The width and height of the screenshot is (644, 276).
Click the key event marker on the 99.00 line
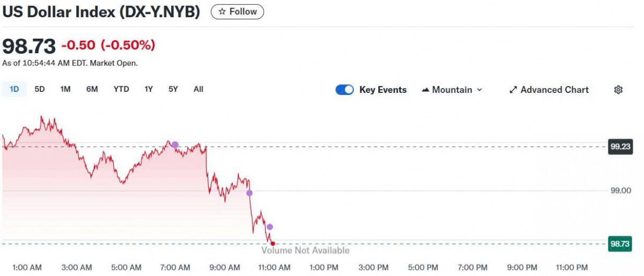point(249,193)
